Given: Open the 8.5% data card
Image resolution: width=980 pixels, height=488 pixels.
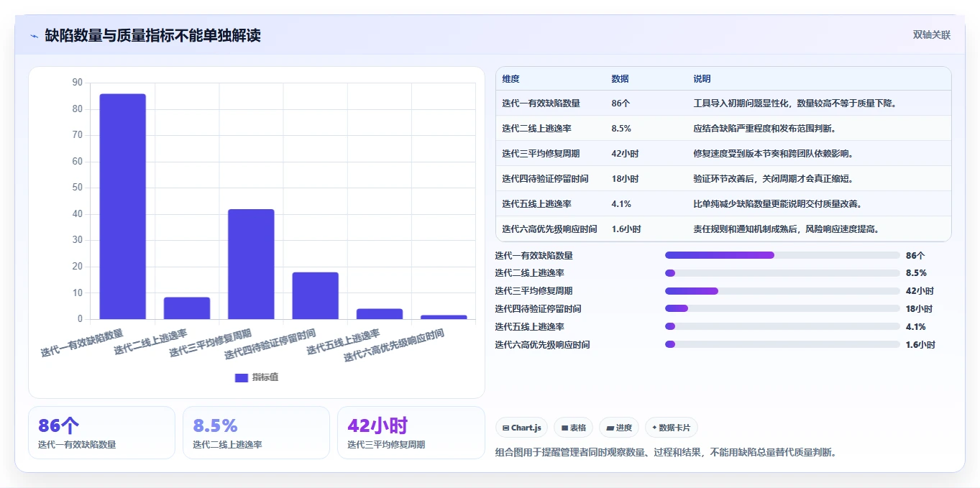Looking at the screenshot, I should (x=257, y=433).
